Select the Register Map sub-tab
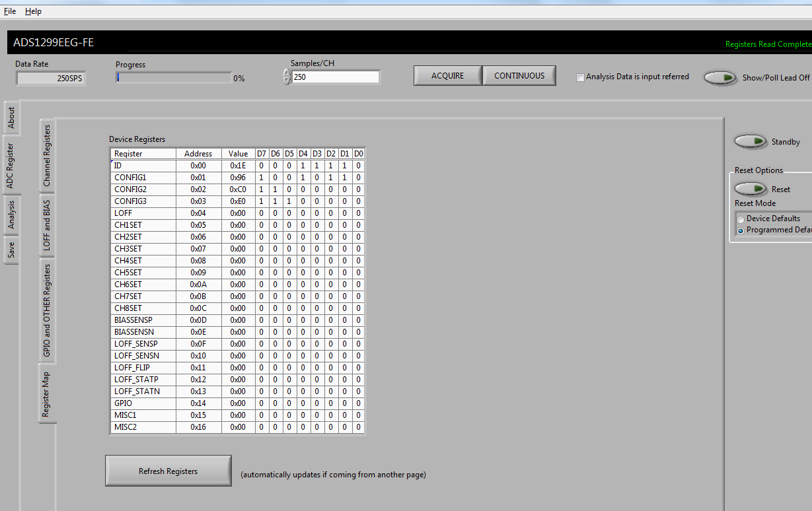The image size is (812, 511). pos(47,393)
